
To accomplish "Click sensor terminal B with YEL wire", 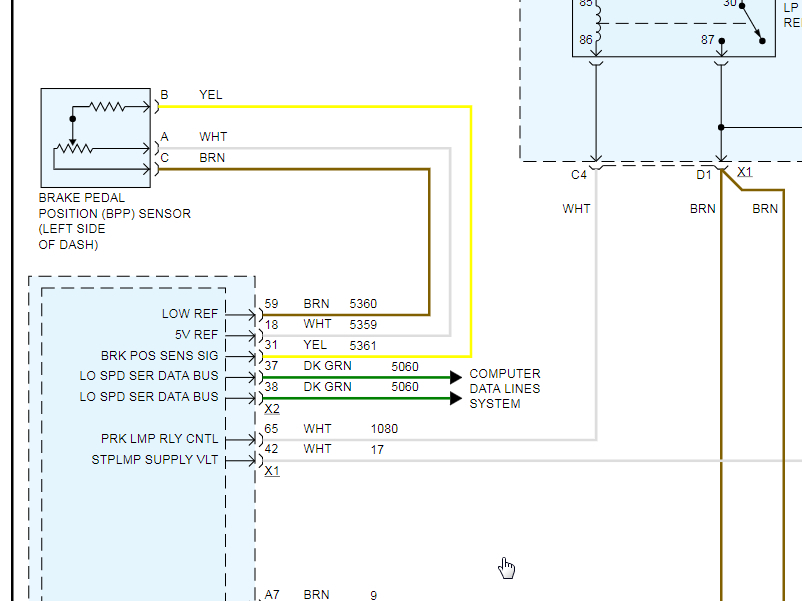I will pyautogui.click(x=164, y=96).
